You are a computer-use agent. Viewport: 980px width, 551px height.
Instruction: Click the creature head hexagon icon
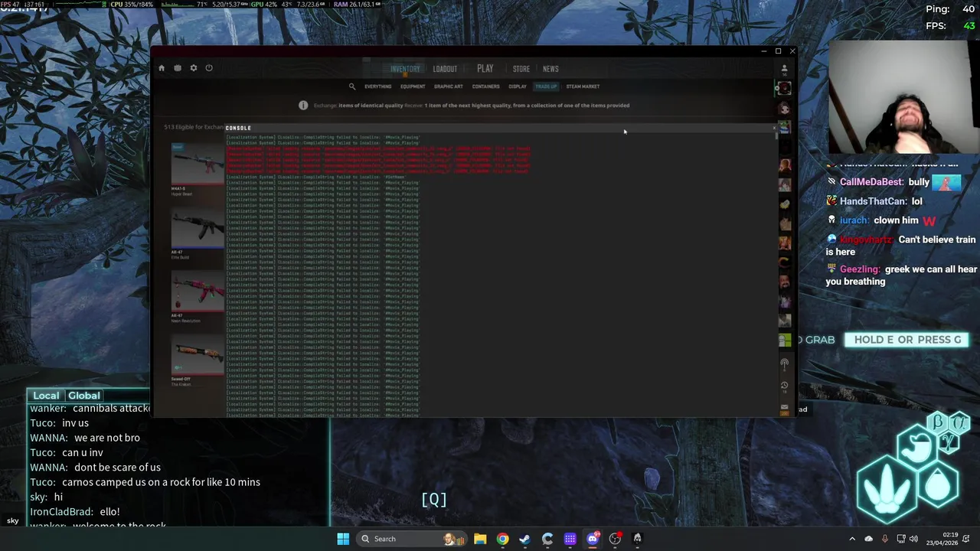(917, 447)
